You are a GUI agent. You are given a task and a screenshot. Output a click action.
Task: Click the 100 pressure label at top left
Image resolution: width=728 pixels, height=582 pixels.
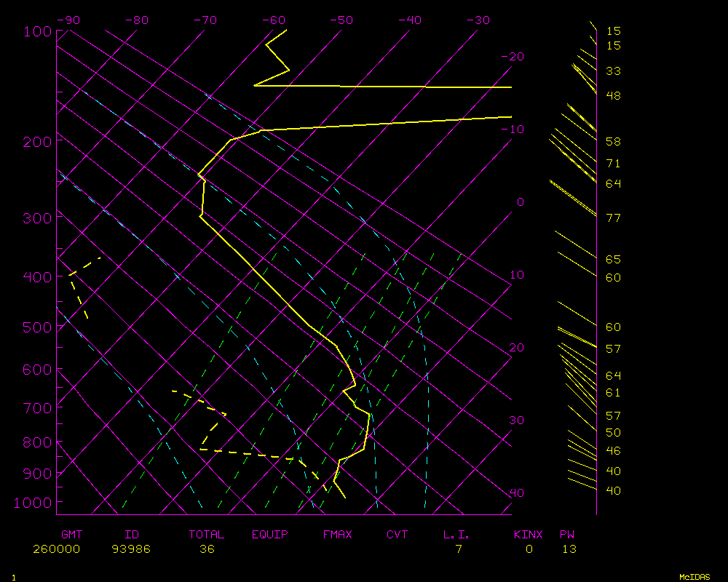pyautogui.click(x=37, y=31)
